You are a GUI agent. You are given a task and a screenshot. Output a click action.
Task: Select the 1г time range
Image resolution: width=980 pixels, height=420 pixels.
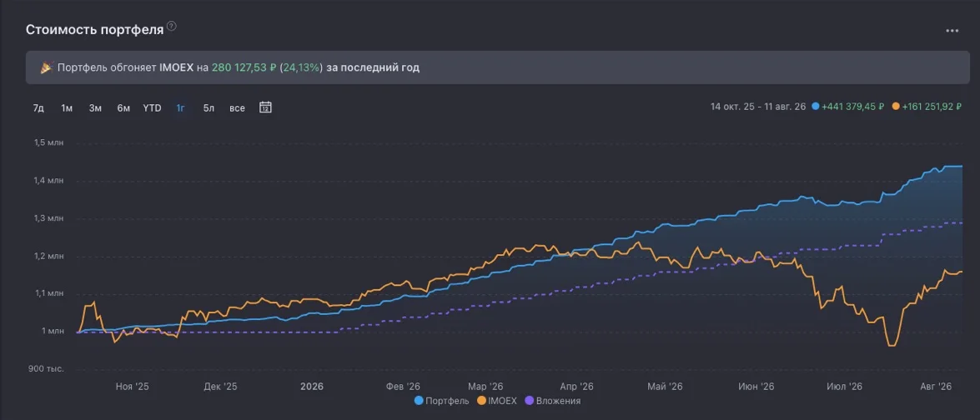[181, 108]
